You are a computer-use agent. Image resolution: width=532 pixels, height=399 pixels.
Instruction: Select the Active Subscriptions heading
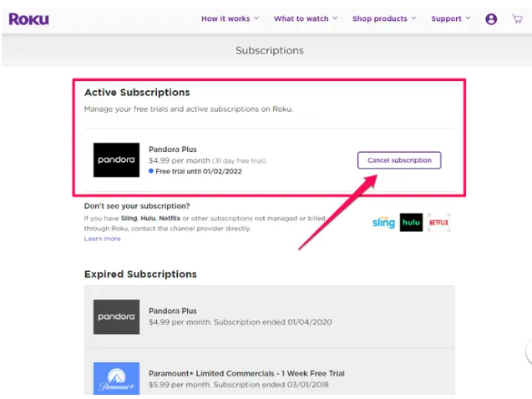coord(137,92)
